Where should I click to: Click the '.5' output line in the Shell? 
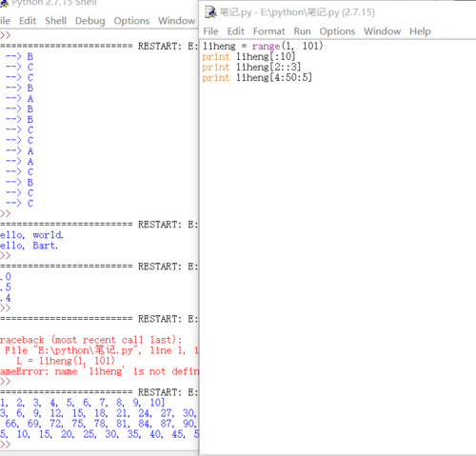[6, 287]
